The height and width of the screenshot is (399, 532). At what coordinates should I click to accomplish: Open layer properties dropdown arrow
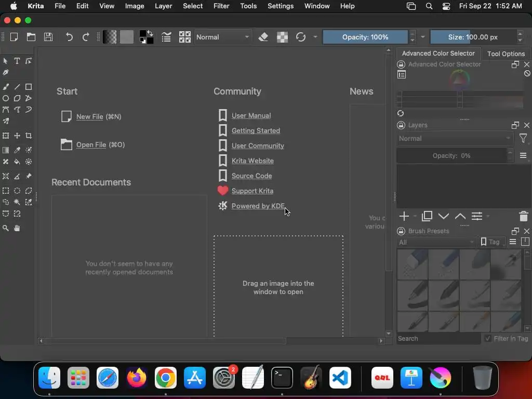[488, 216]
